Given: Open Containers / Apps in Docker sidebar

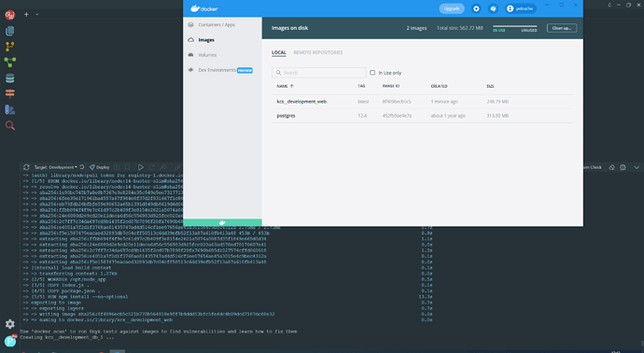Looking at the screenshot, I should (x=217, y=24).
